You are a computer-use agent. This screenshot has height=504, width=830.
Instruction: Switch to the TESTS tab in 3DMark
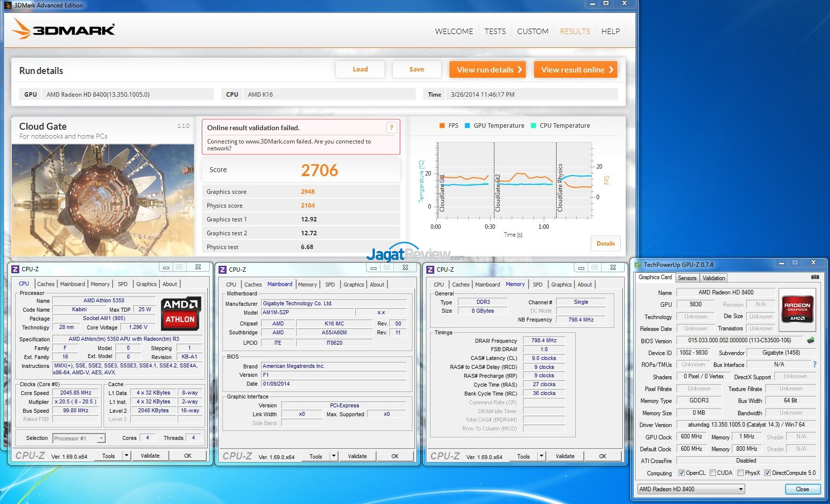coord(495,31)
